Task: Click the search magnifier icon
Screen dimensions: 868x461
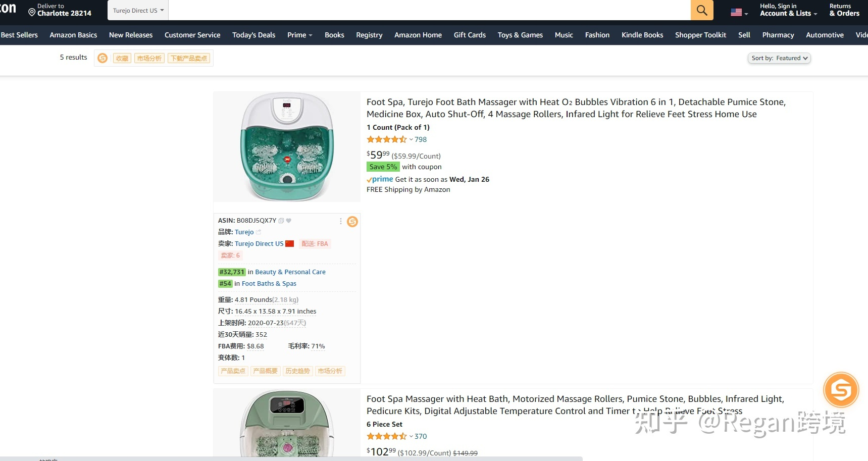Action: pos(701,10)
